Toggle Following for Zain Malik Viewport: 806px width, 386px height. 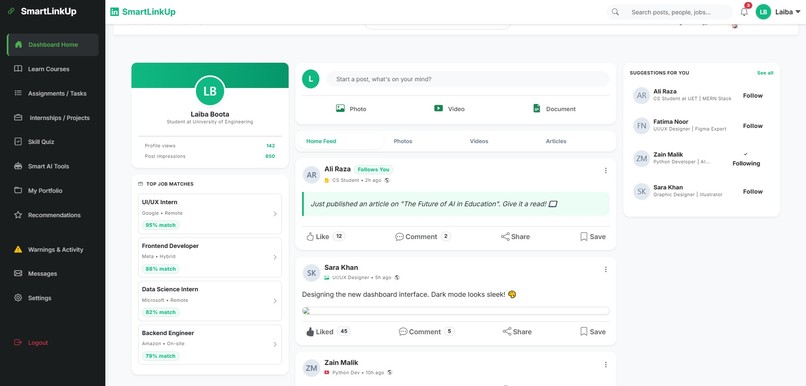(746, 159)
